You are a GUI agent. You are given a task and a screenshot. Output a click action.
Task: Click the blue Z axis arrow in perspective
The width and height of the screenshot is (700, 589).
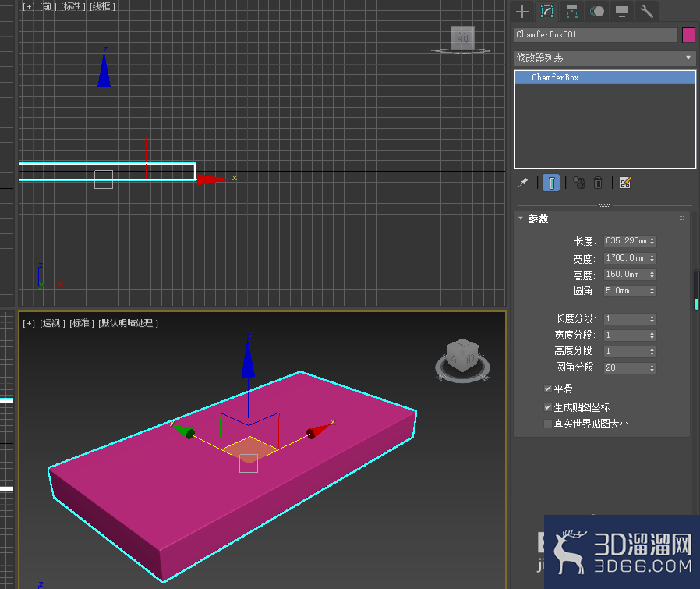pyautogui.click(x=248, y=360)
